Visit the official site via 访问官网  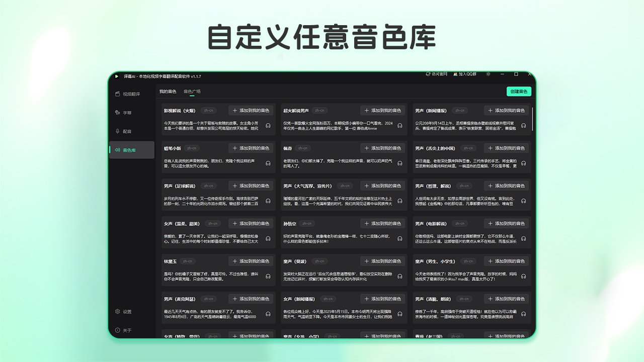(437, 74)
